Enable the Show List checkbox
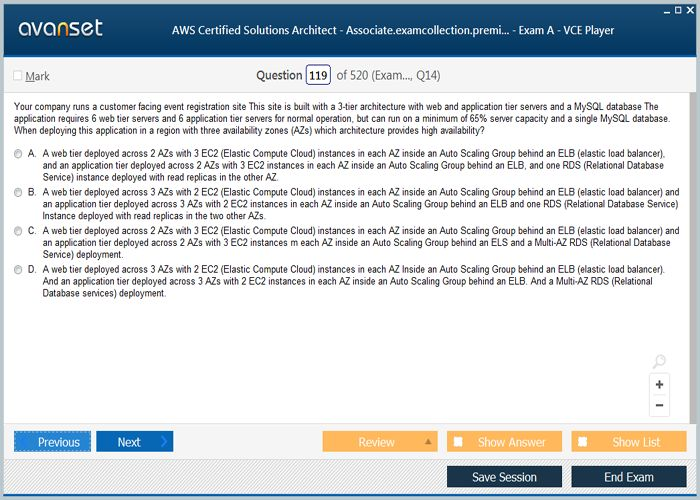 (583, 442)
